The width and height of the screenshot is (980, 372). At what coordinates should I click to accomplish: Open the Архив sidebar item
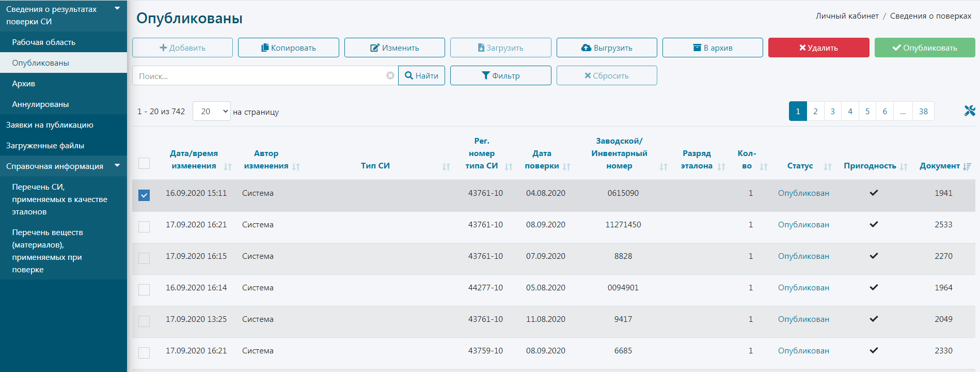click(24, 84)
